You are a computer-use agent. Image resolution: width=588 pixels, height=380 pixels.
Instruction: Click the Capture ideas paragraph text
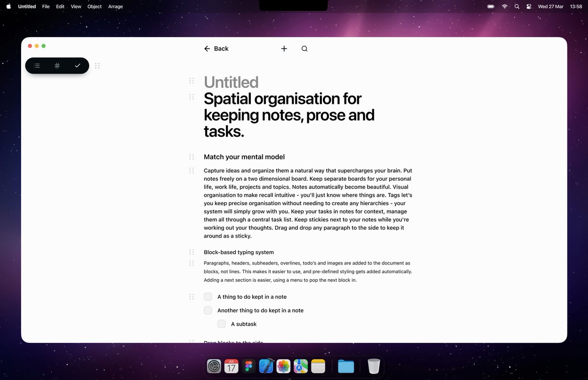308,203
